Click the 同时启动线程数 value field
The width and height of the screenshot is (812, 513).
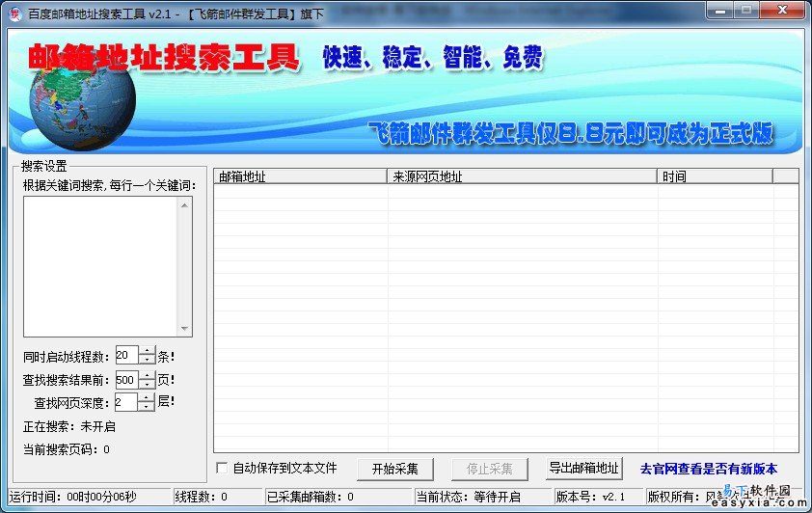pos(127,356)
